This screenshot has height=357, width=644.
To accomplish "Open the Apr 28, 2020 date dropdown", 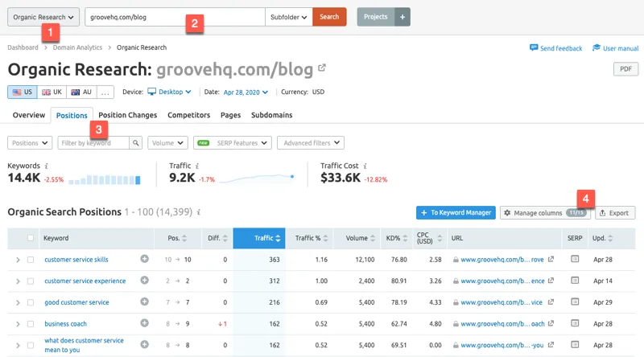I will (x=246, y=92).
